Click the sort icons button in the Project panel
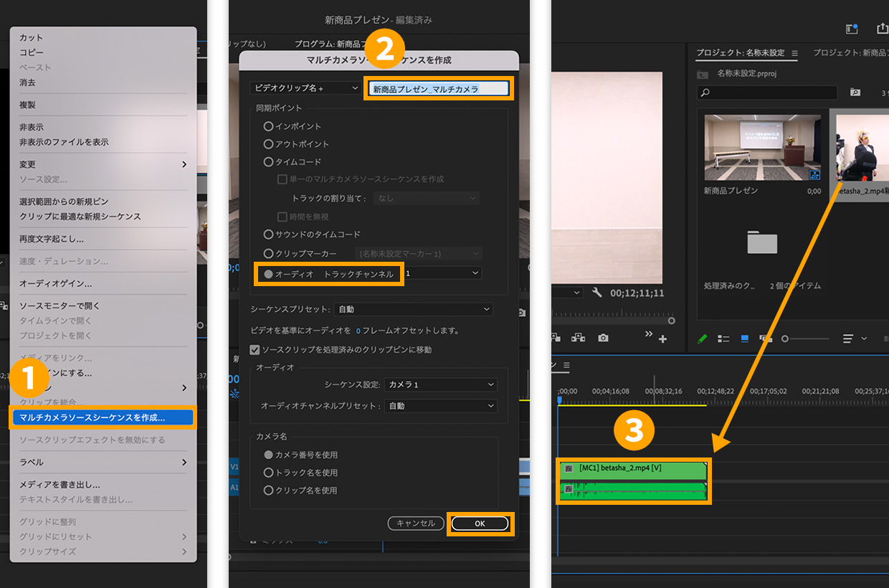This screenshot has height=588, width=889. click(849, 338)
